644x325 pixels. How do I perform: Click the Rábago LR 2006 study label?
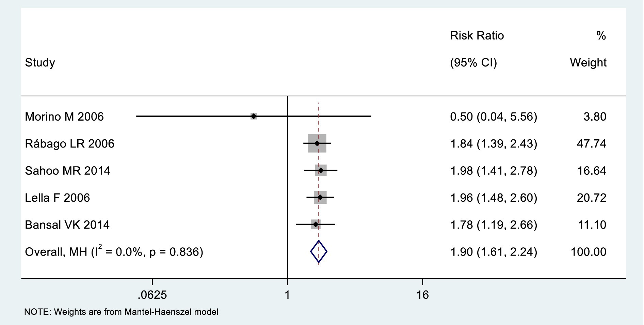70,144
